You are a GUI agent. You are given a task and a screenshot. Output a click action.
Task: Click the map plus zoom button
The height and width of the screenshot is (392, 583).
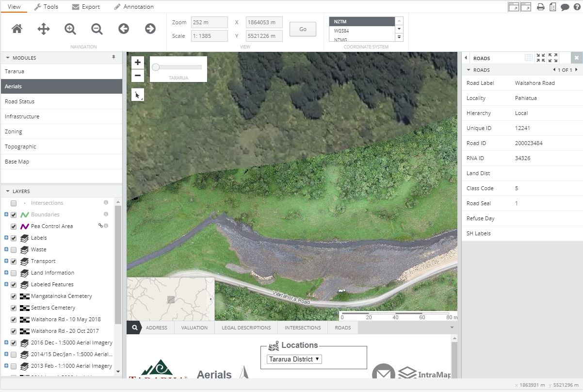[138, 62]
